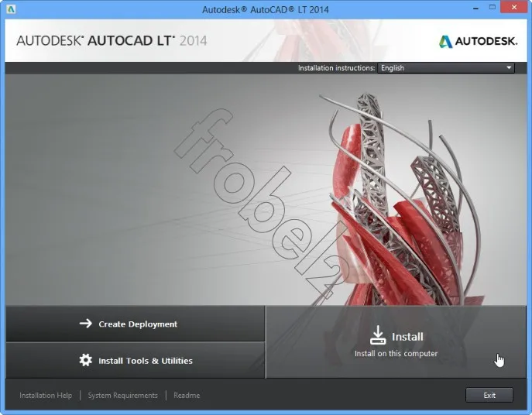This screenshot has width=532, height=415.
Task: Click the AutoCAD app icon in title bar
Action: [x=11, y=9]
